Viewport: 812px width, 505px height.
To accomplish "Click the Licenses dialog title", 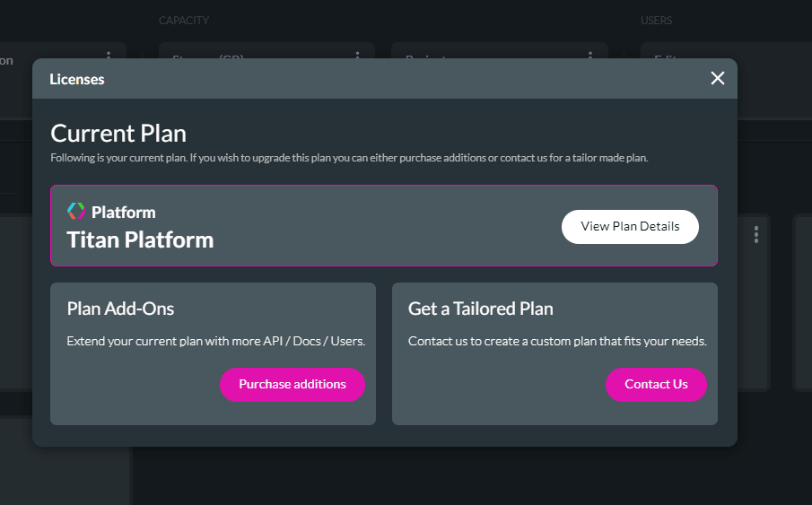I will click(x=77, y=79).
